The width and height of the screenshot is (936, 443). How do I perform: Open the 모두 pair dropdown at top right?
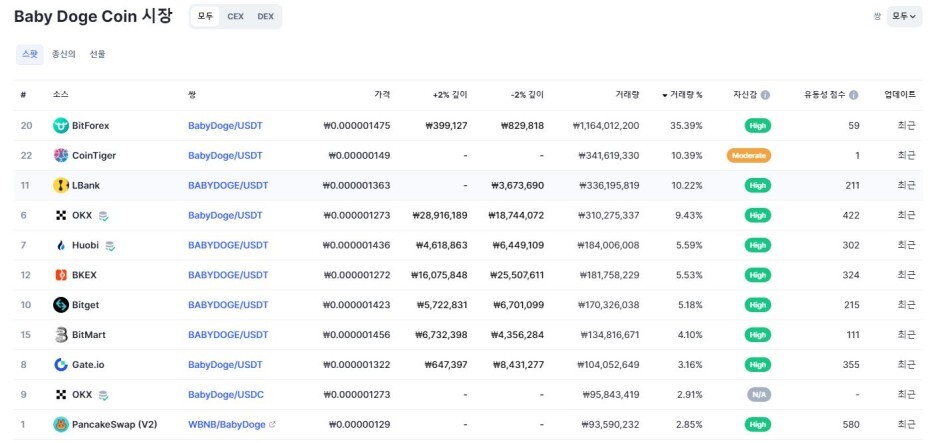(x=904, y=17)
